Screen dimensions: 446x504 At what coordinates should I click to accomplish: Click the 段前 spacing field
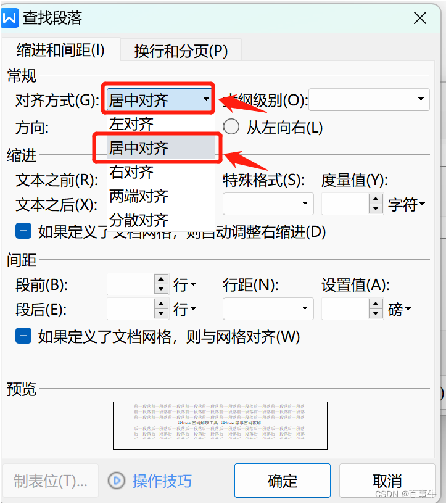tap(130, 284)
